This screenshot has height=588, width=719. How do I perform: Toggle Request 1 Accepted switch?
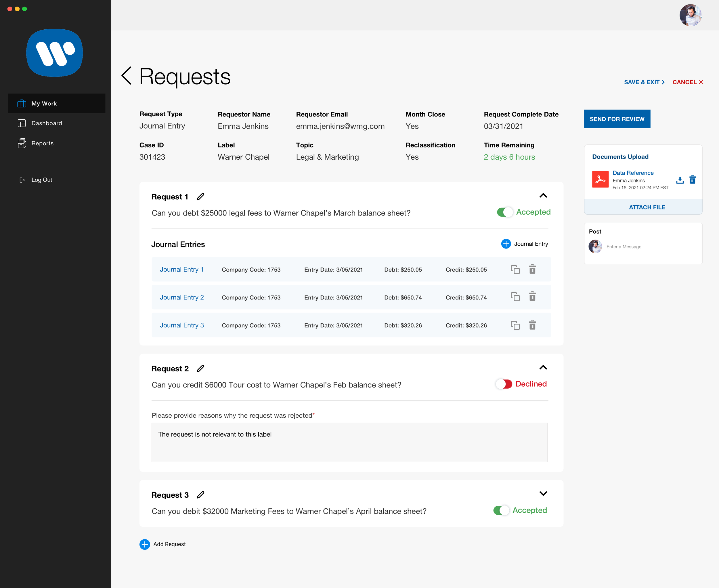point(505,212)
